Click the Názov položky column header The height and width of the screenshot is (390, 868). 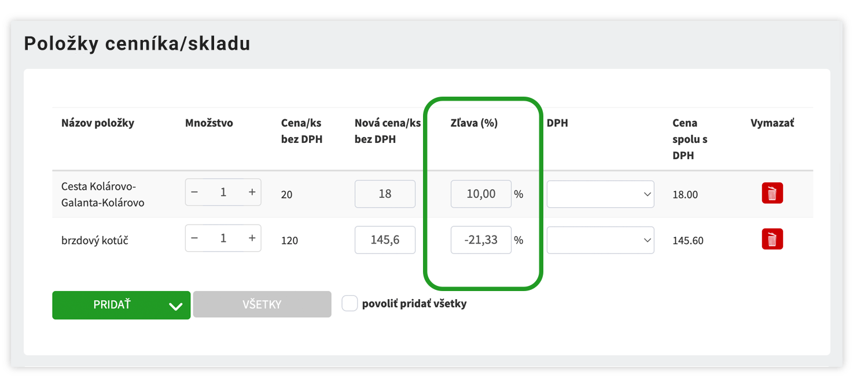[98, 123]
